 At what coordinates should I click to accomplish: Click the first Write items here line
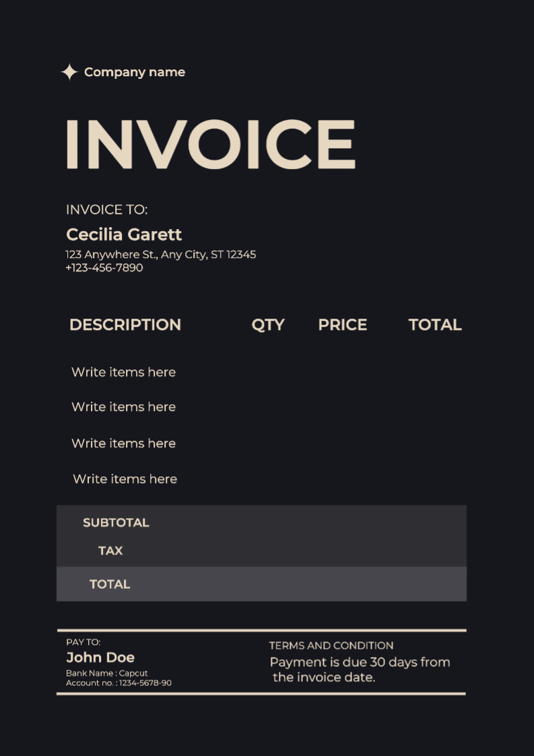tap(123, 372)
